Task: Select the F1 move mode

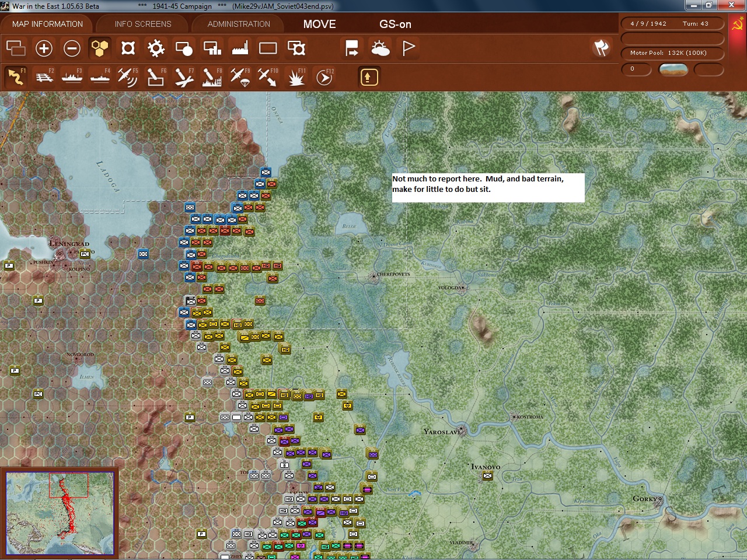Action: pos(16,76)
